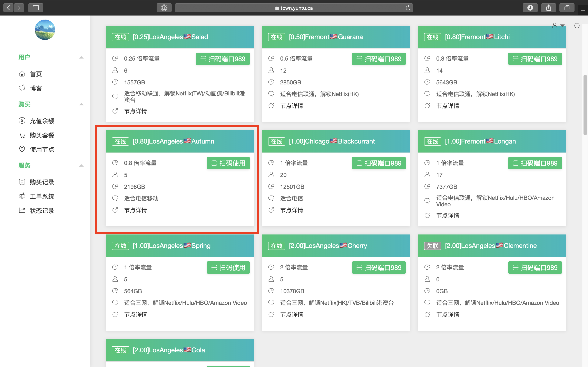Viewport: 588px width, 367px height.
Task: Click the Safari downloads icon
Action: click(530, 8)
